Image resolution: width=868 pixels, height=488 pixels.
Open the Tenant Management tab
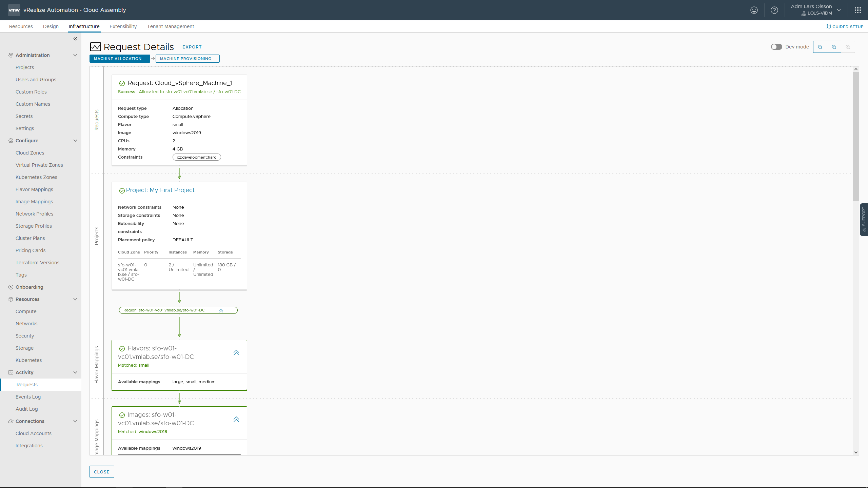[171, 26]
